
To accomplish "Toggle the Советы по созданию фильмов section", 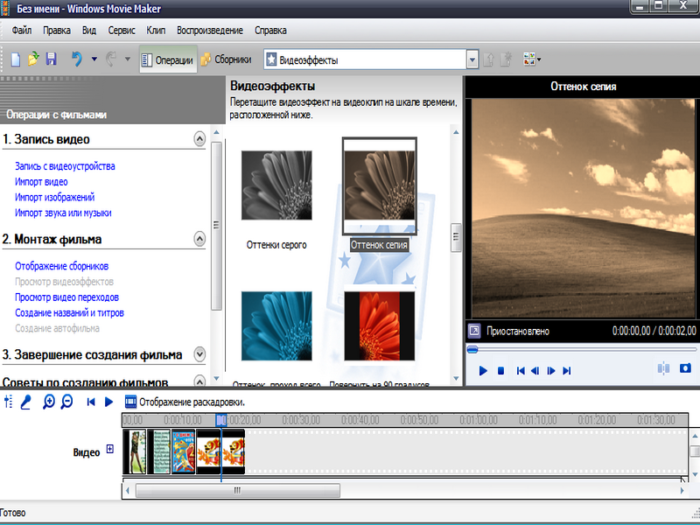I will (x=200, y=381).
